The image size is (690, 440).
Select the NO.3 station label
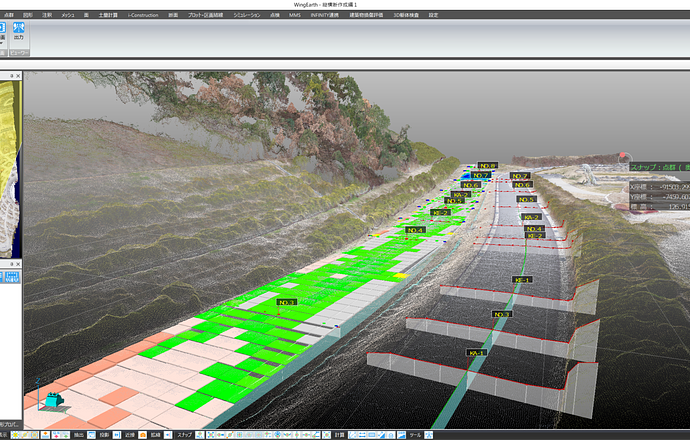coord(286,301)
